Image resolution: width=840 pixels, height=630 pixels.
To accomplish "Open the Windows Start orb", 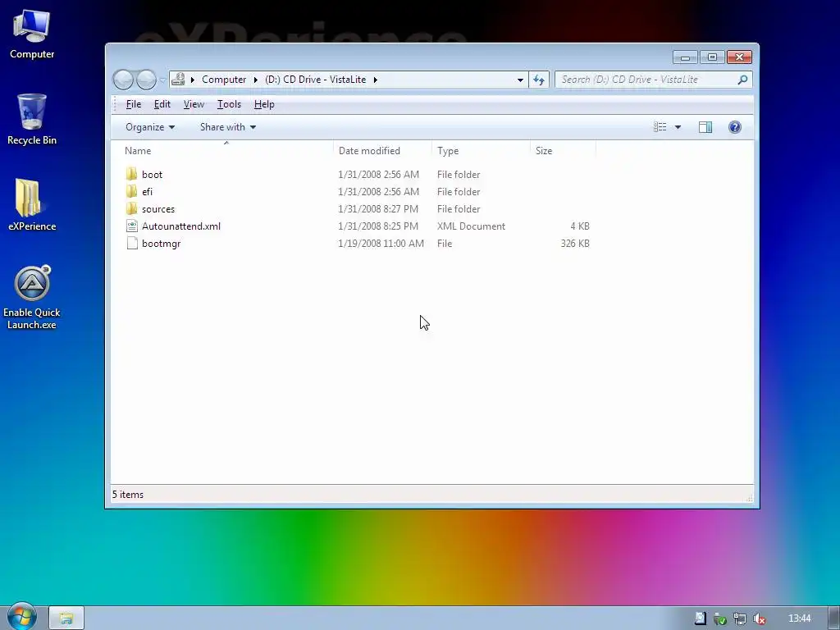I will click(22, 617).
